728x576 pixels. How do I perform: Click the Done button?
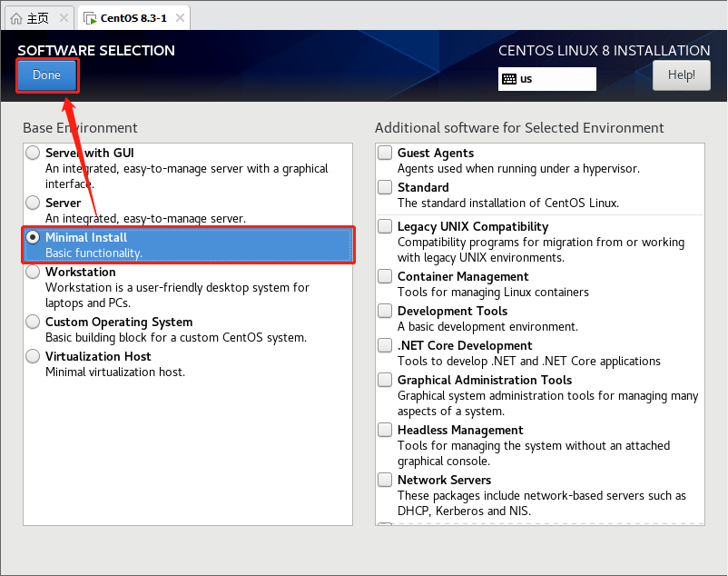(x=47, y=75)
